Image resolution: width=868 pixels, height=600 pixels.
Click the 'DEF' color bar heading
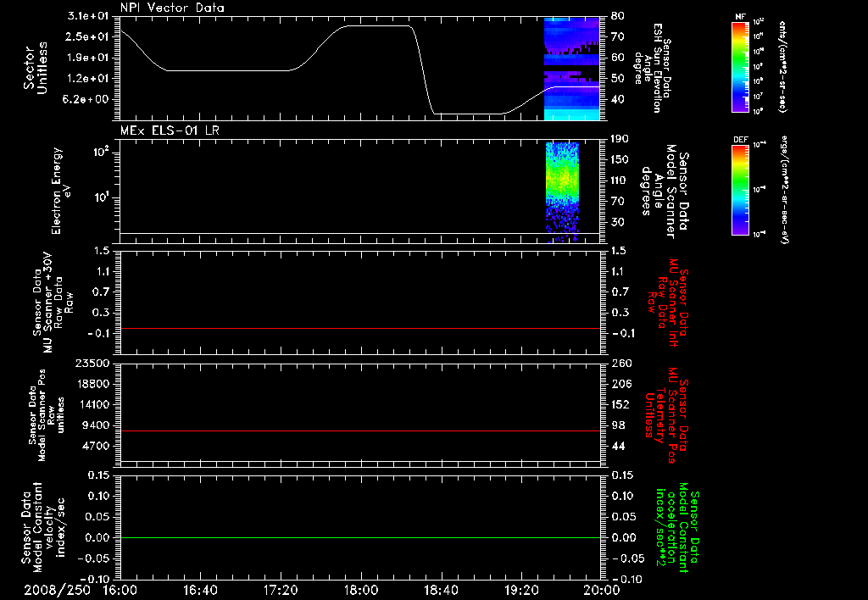741,140
